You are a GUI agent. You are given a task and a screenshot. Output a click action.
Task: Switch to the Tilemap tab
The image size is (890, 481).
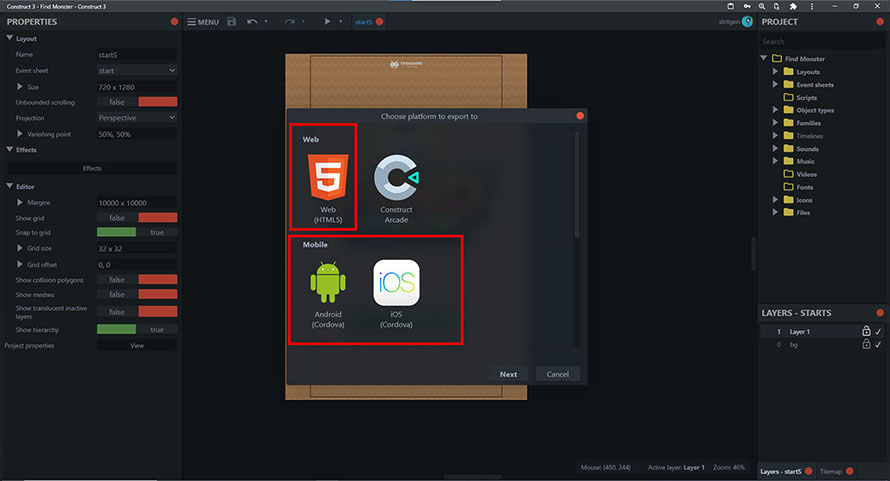(x=830, y=471)
